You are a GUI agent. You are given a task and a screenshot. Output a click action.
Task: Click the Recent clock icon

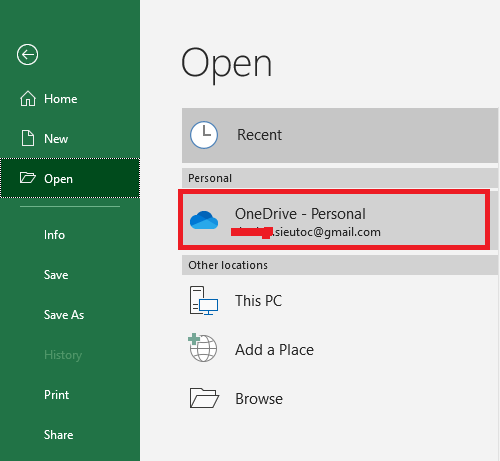204,135
